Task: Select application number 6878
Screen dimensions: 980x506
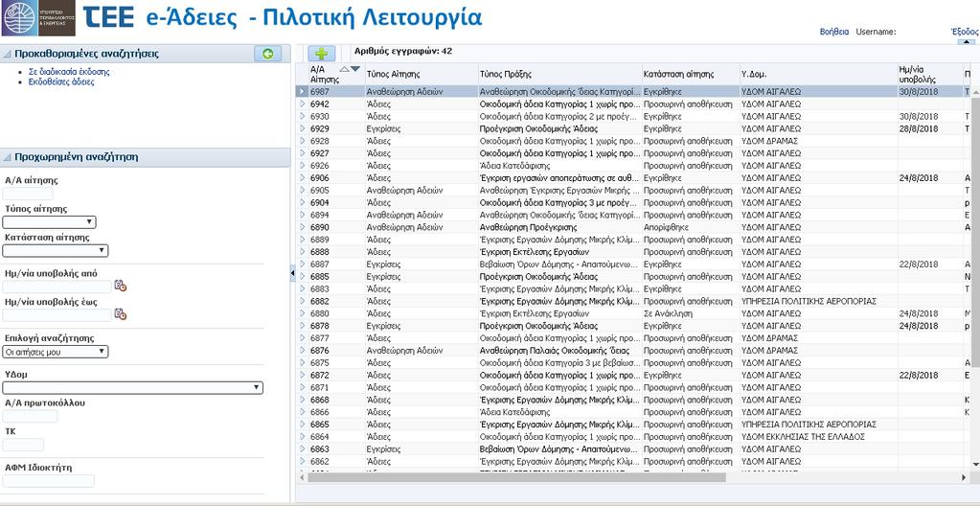Action: click(320, 327)
